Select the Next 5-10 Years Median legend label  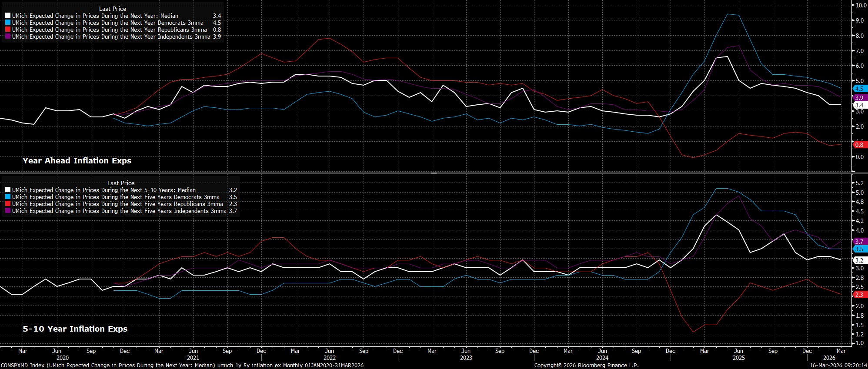tap(103, 190)
